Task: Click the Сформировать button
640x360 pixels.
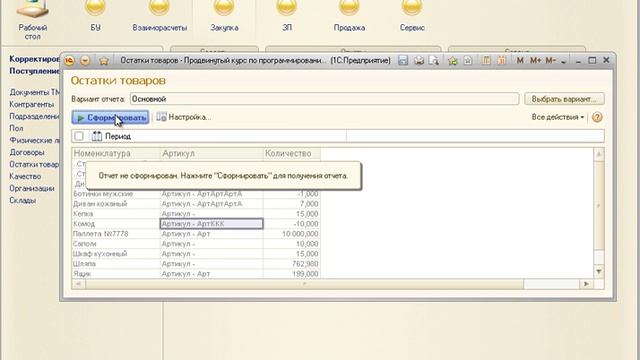Action: coord(110,118)
